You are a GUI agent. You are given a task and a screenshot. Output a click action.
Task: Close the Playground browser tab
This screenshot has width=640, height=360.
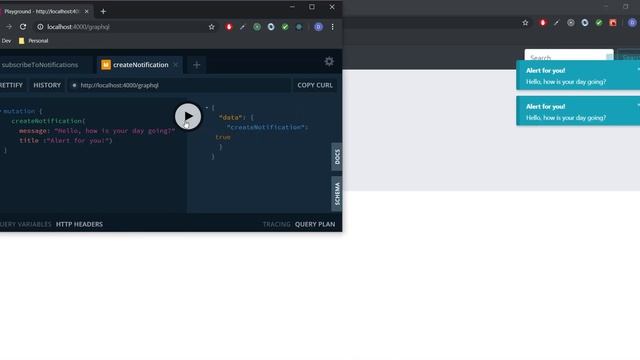87,11
